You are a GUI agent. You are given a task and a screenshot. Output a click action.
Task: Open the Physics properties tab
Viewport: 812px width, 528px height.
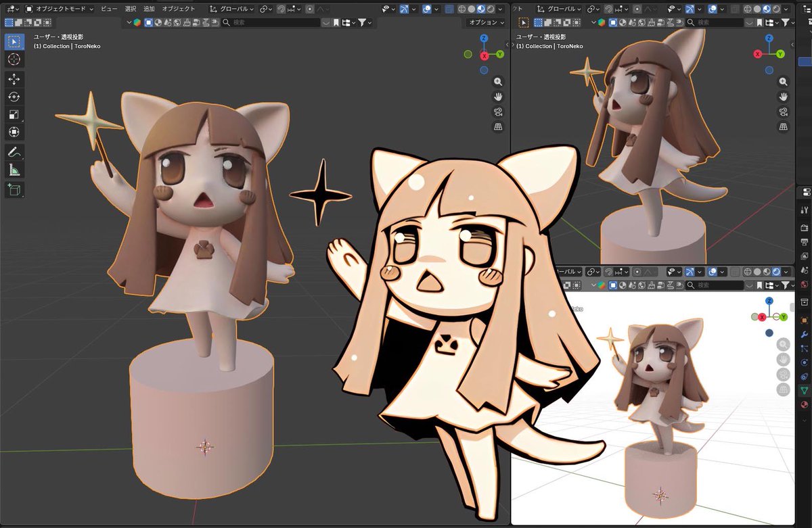(805, 362)
